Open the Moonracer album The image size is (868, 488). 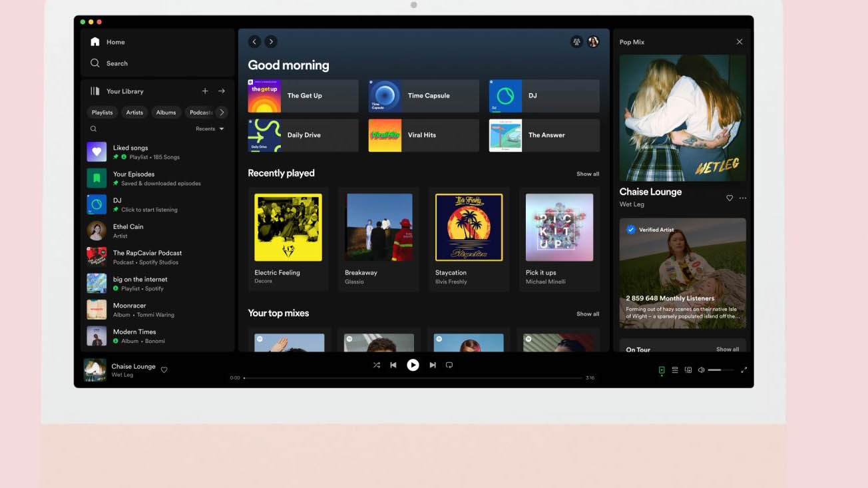[x=157, y=310]
